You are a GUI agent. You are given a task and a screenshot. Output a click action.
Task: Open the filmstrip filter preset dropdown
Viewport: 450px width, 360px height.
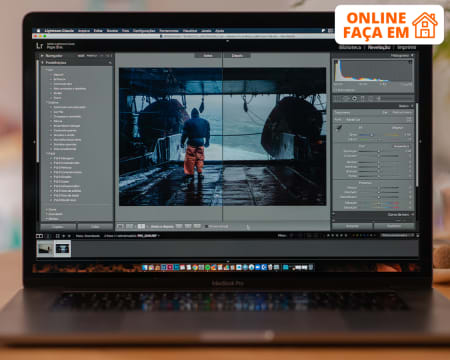pyautogui.click(x=397, y=235)
